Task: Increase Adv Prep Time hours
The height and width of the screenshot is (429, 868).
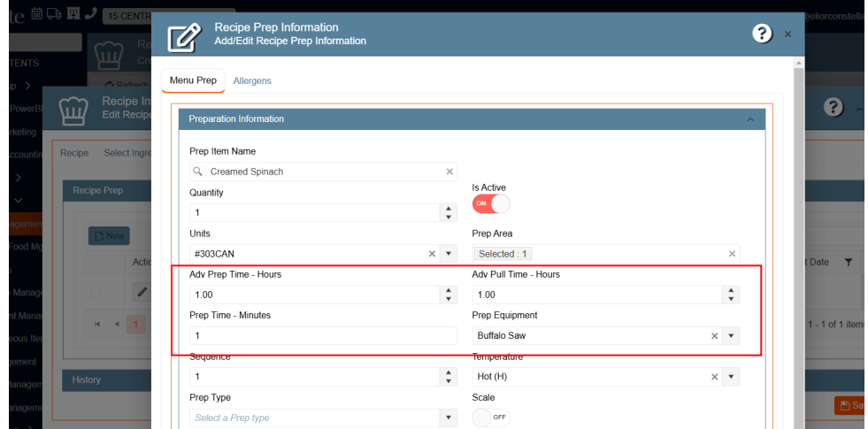Action: [x=449, y=291]
